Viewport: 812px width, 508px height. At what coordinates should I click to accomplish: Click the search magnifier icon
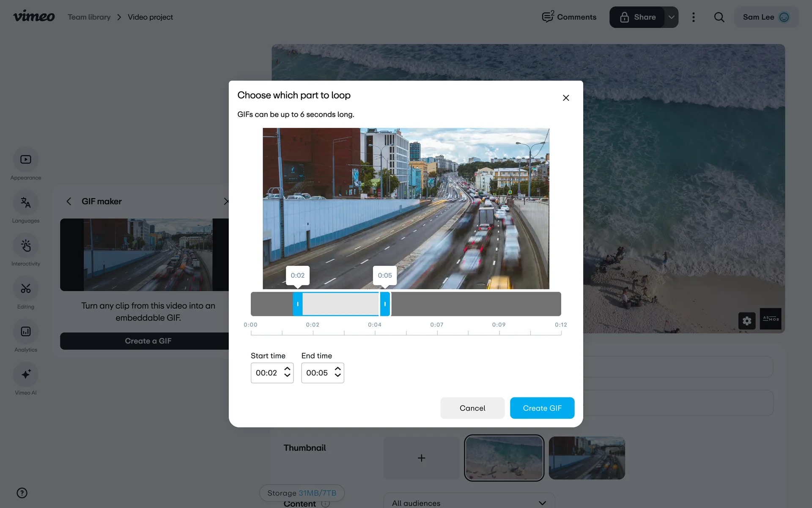719,17
